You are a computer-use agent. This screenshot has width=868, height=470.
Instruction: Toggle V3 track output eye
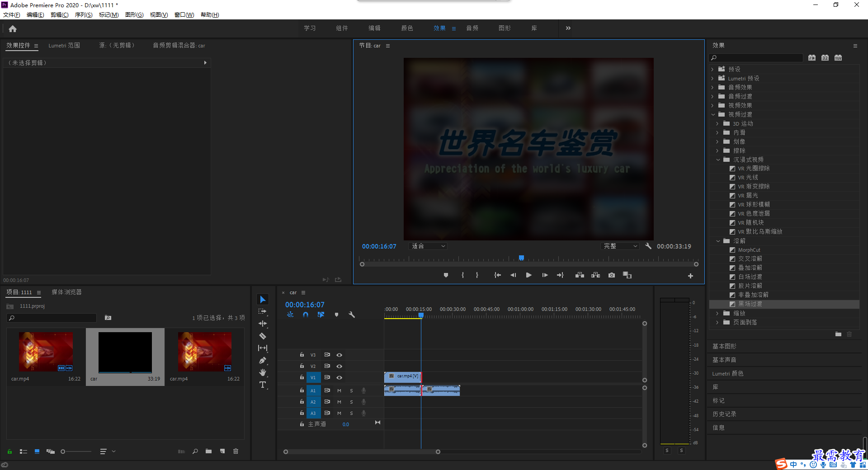pyautogui.click(x=339, y=355)
